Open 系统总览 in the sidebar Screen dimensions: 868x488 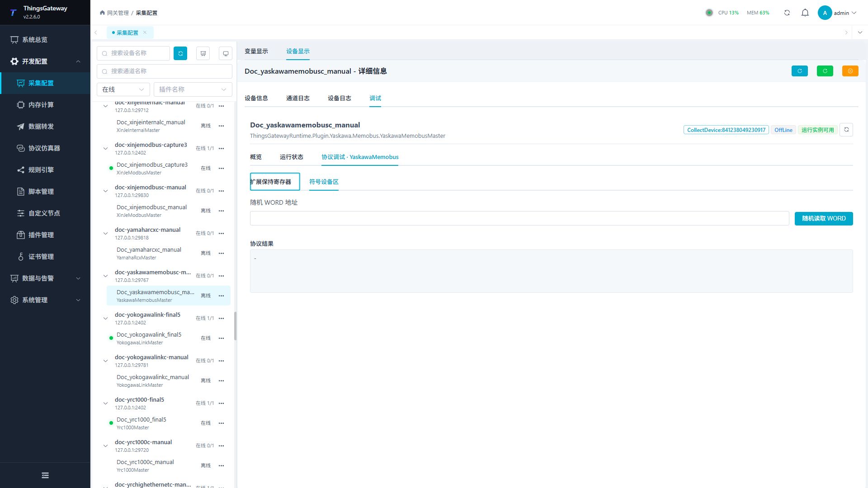tap(45, 40)
